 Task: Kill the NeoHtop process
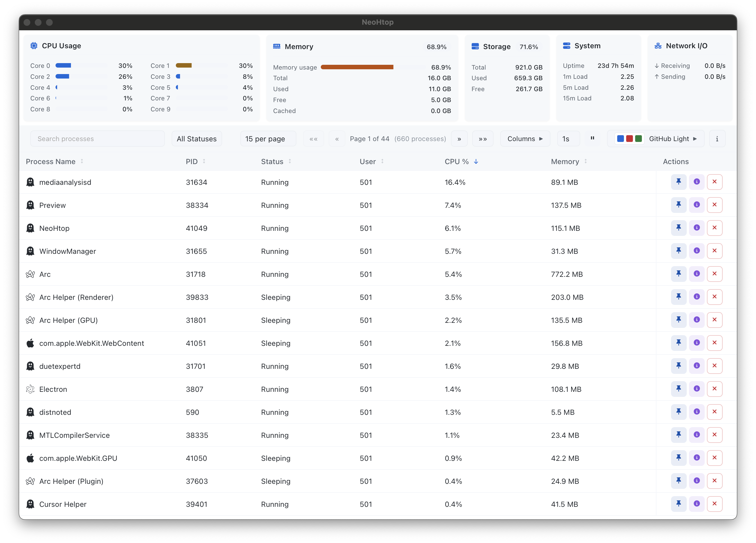pos(714,228)
